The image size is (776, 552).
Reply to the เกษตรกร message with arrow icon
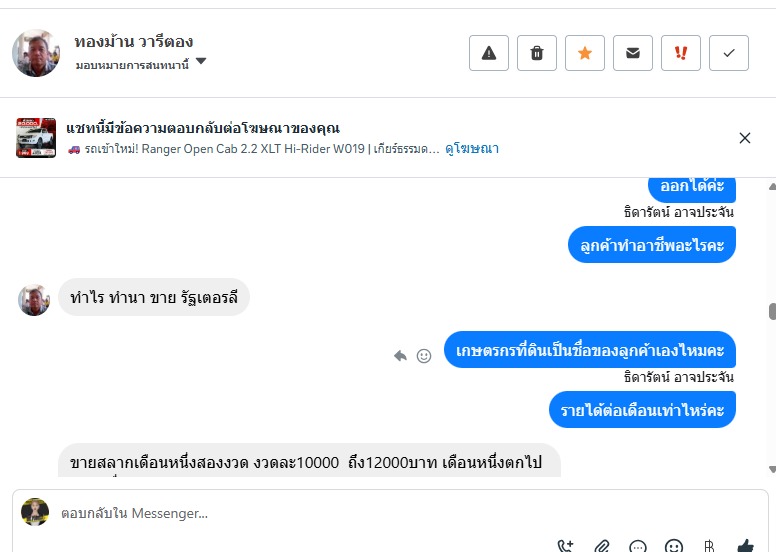400,355
